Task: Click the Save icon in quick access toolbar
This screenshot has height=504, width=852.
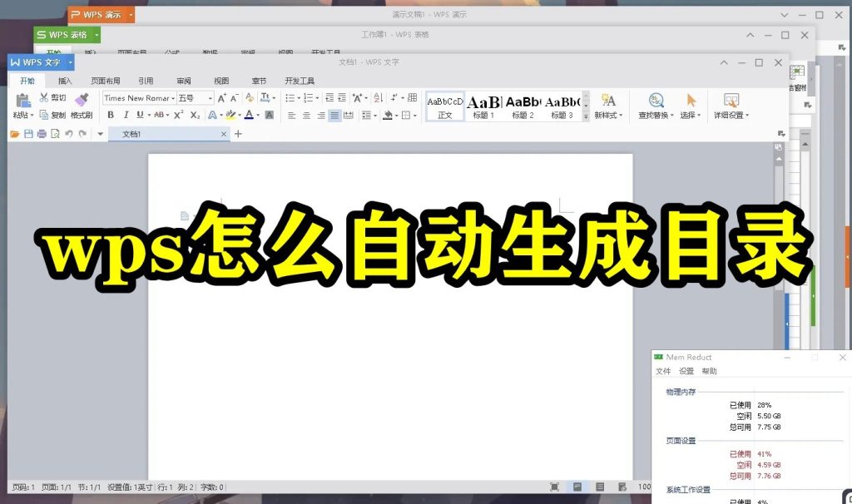Action: tap(27, 133)
